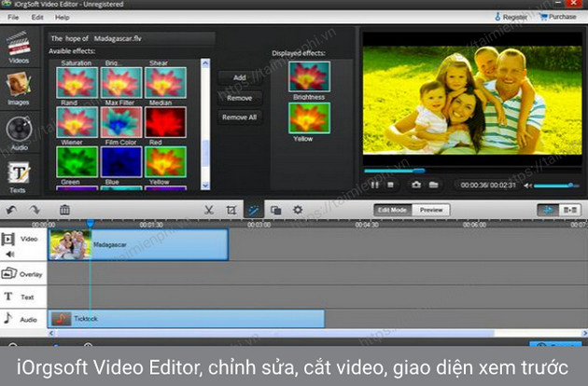Screen dimensions: 588x386
Task: Select the Crop tool icon
Action: click(x=231, y=210)
